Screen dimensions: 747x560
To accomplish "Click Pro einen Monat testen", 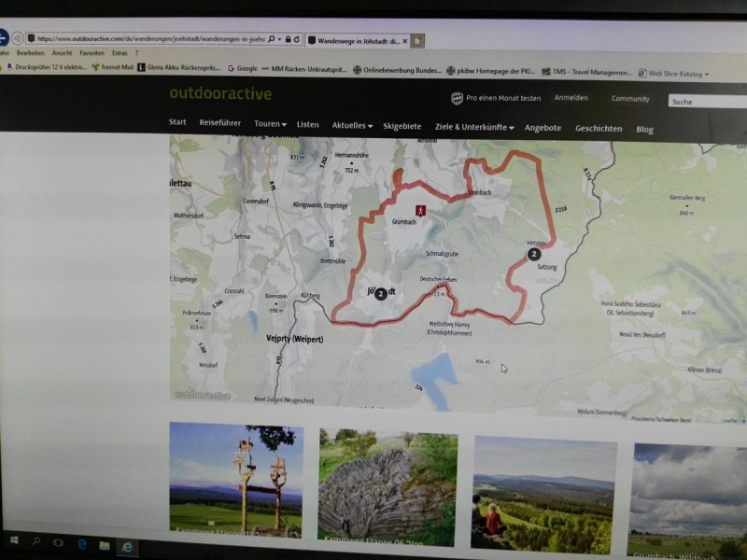I will (x=503, y=98).
